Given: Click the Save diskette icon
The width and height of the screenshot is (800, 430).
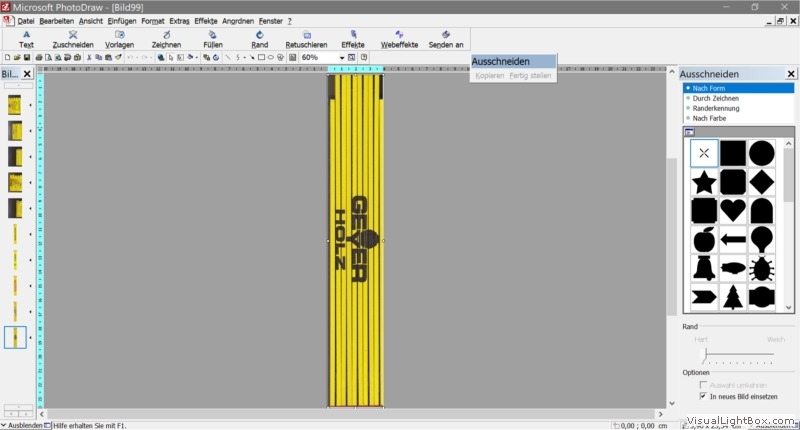Looking at the screenshot, I should coord(27,58).
